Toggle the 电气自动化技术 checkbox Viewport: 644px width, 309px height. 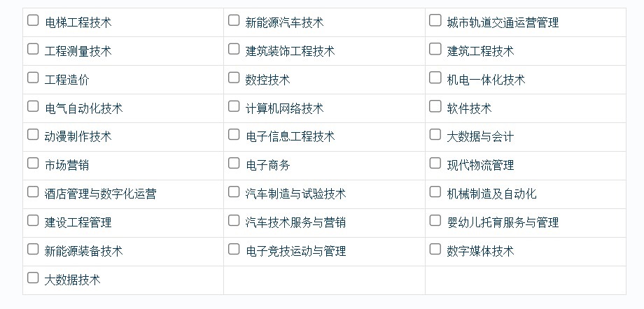33,106
